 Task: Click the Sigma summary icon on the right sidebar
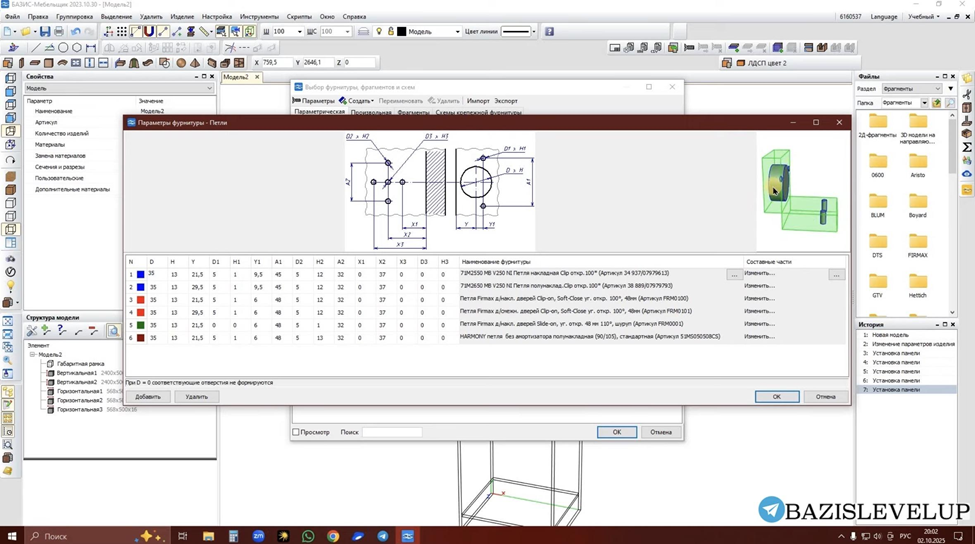(x=967, y=147)
